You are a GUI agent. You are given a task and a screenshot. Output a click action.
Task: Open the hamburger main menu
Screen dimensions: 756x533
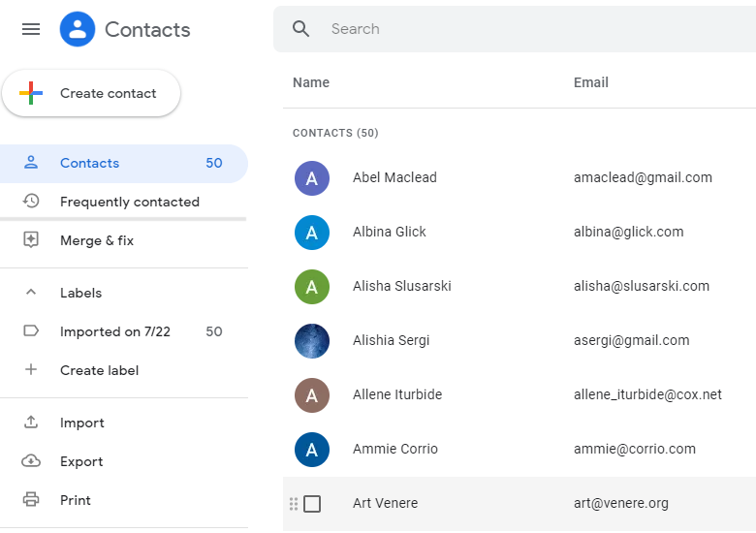point(31,29)
